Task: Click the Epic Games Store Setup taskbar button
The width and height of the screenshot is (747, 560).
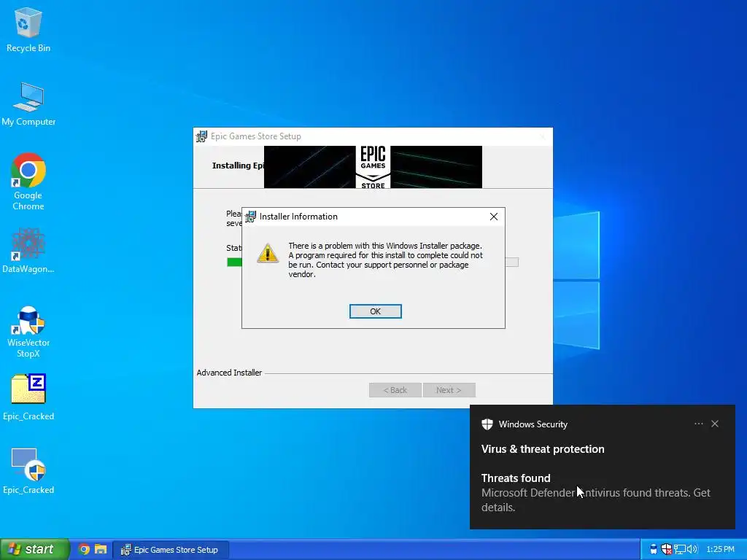Action: pos(171,550)
